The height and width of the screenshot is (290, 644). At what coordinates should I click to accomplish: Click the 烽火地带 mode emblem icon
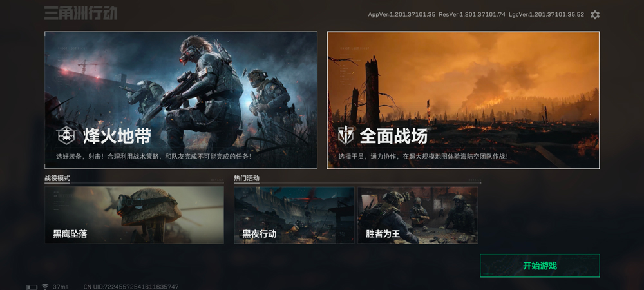click(x=66, y=135)
